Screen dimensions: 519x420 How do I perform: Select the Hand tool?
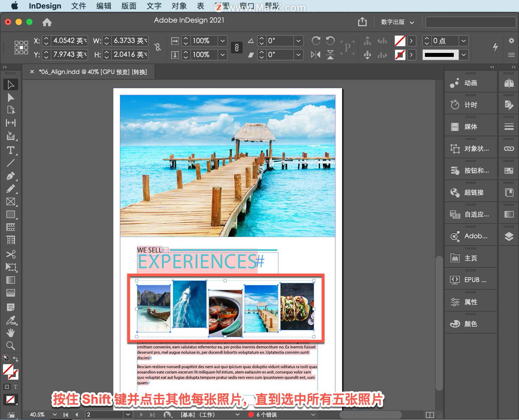coord(11,333)
